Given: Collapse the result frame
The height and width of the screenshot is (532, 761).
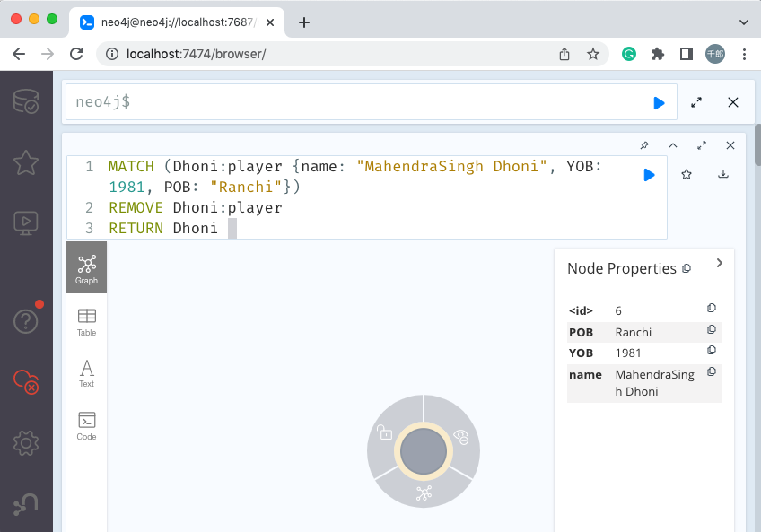Looking at the screenshot, I should point(673,145).
